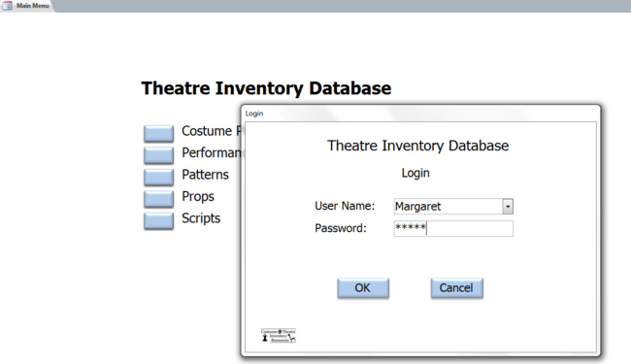The image size is (631, 364).
Task: Select the Main Menu tab
Action: pos(26,6)
